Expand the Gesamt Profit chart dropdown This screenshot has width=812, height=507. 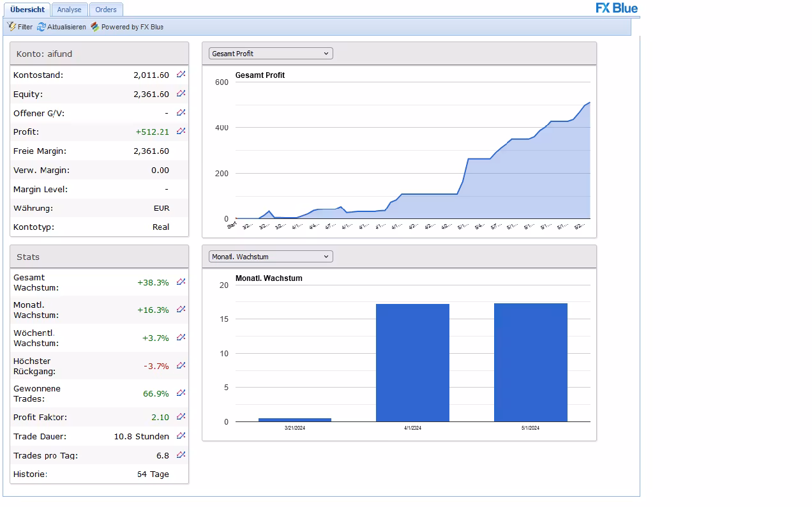[271, 54]
